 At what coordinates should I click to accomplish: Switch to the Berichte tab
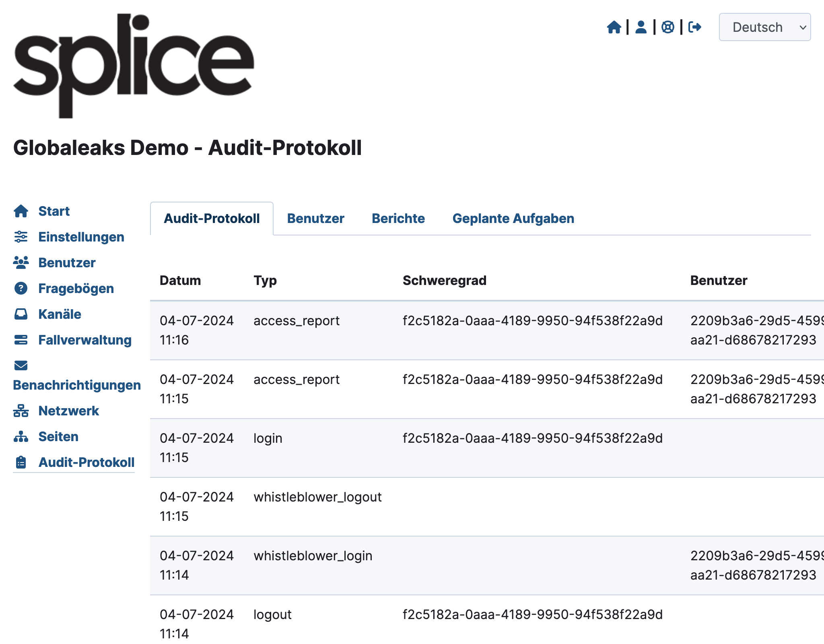pos(398,219)
